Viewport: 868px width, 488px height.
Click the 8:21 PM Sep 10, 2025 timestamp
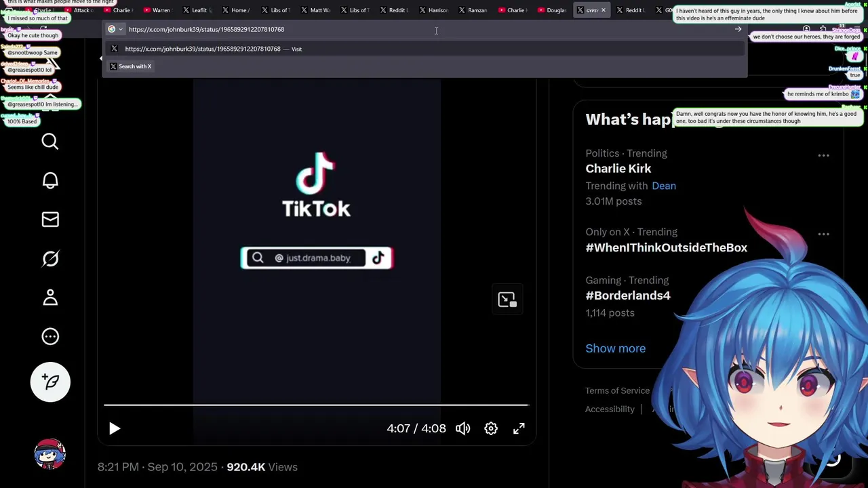[157, 467]
